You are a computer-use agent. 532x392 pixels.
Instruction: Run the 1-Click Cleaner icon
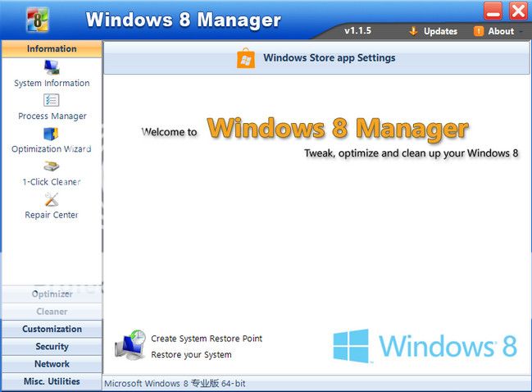coord(51,166)
